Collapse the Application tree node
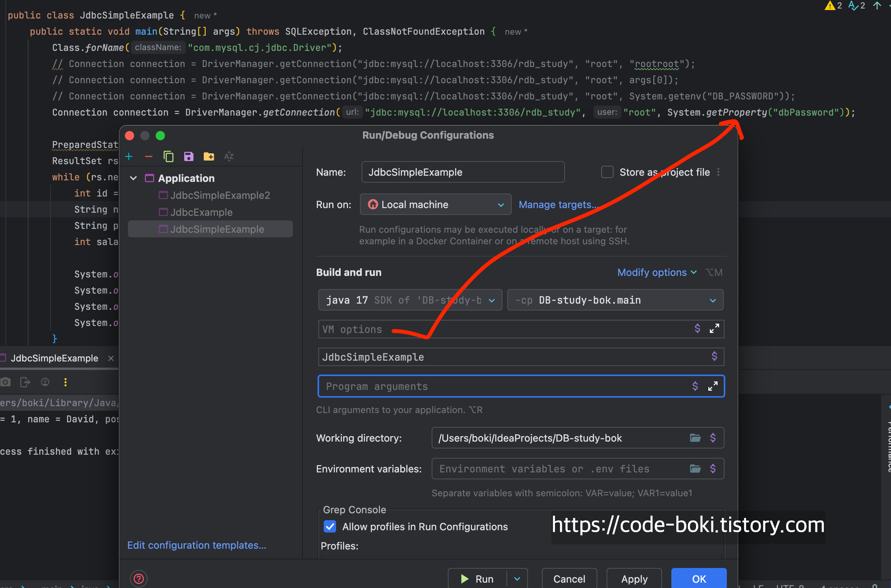 point(133,178)
